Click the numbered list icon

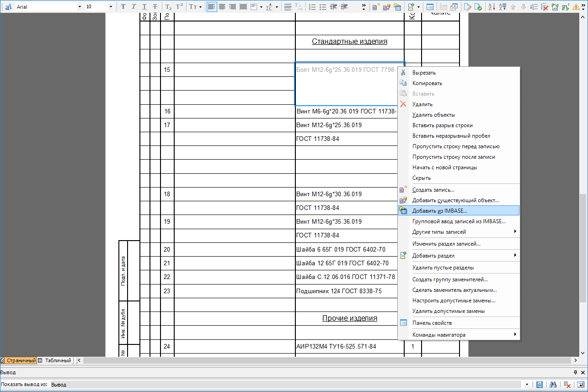tap(313, 7)
